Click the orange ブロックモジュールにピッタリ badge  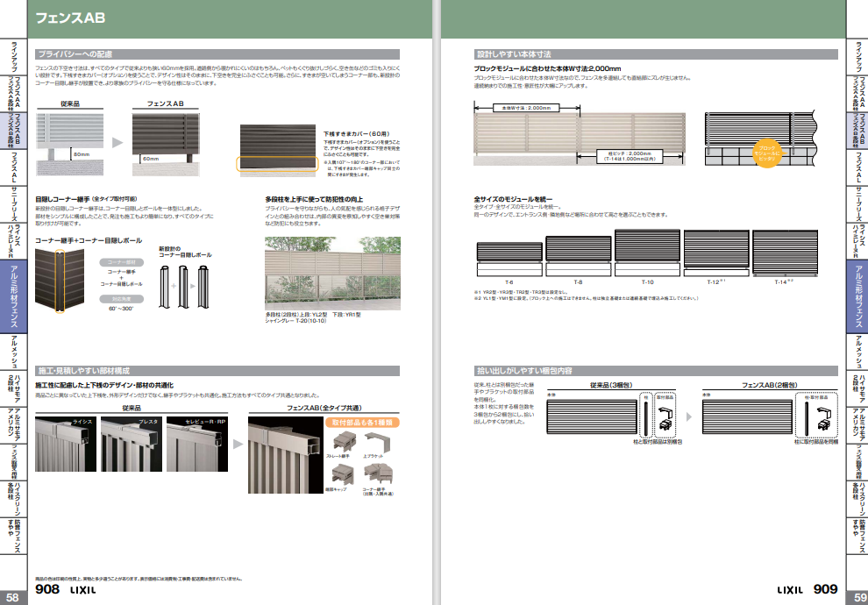tap(766, 153)
